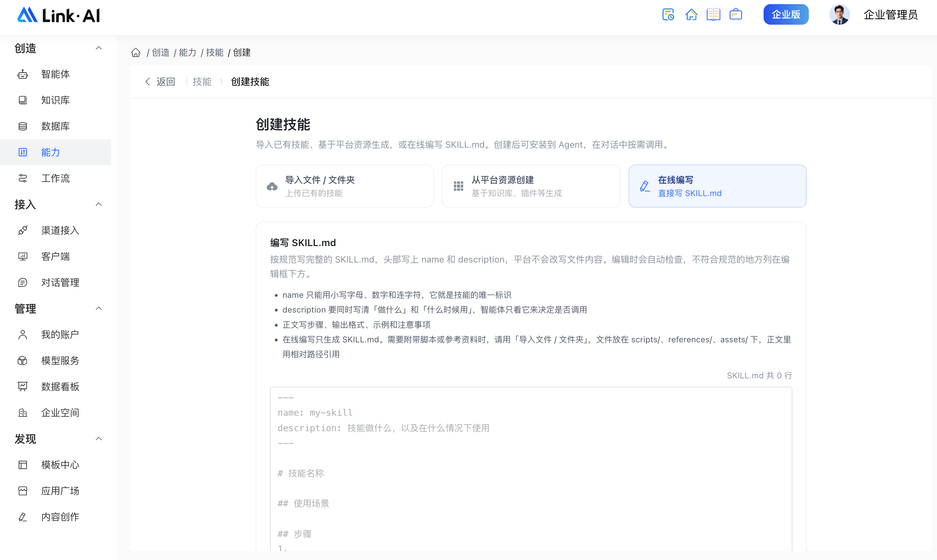Open 我的账户 in the sidebar

(56, 335)
